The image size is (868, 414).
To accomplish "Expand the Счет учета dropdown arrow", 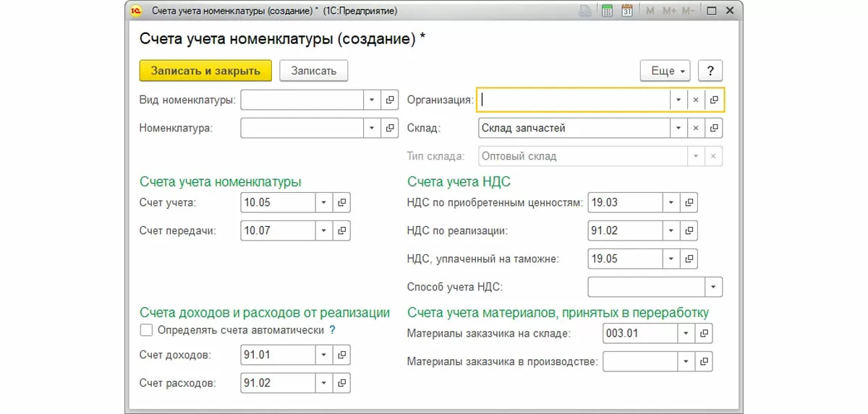I will click(324, 203).
